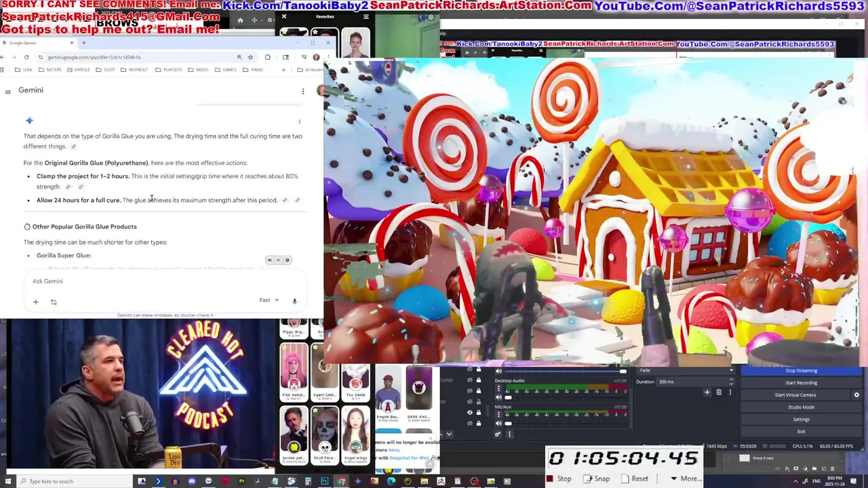Open the OMEGLE bookmarks folder
This screenshot has width=868, height=488.
78,70
